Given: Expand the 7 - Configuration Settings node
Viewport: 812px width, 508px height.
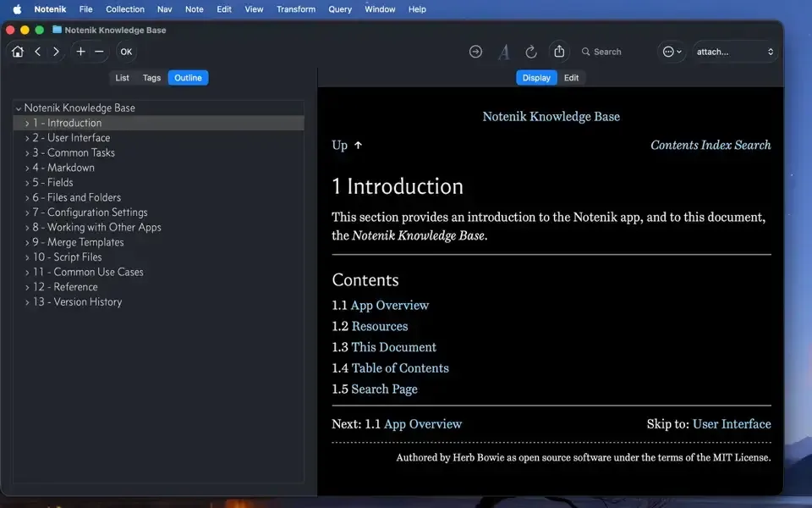Looking at the screenshot, I should tap(27, 213).
